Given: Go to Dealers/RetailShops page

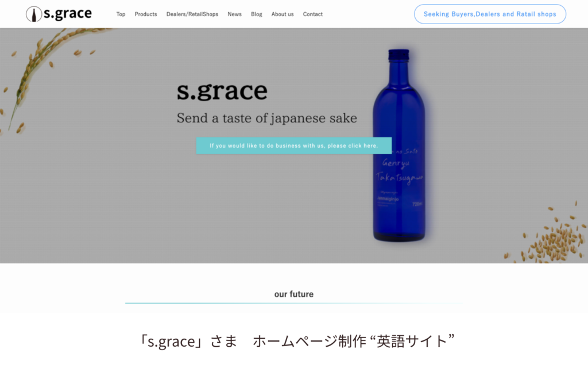Looking at the screenshot, I should coord(192,14).
